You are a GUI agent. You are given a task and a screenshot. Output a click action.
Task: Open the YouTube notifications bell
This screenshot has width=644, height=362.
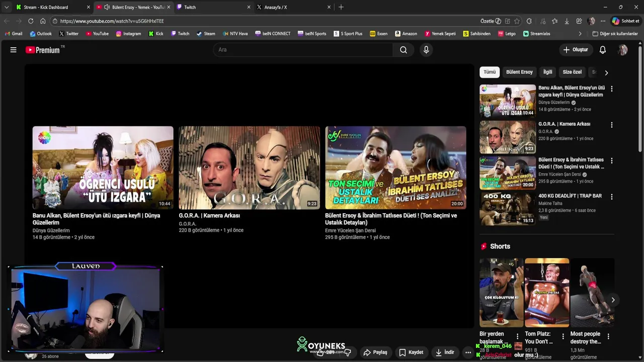[602, 50]
